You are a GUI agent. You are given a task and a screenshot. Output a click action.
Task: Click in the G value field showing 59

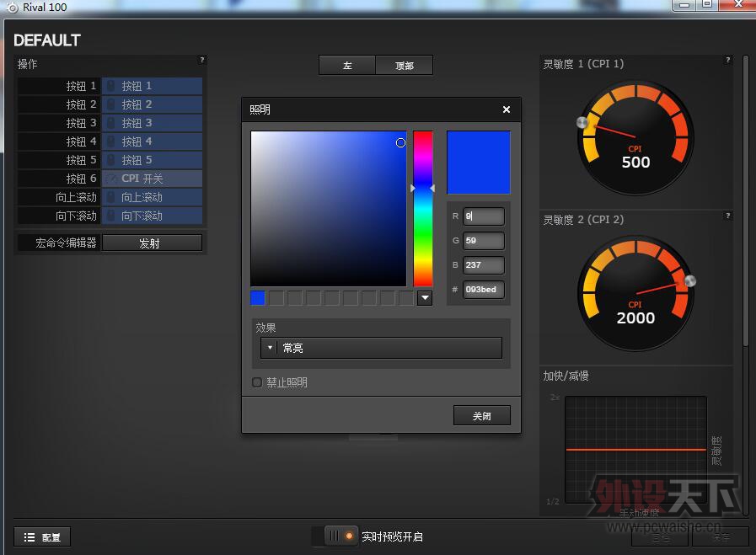[x=484, y=240]
